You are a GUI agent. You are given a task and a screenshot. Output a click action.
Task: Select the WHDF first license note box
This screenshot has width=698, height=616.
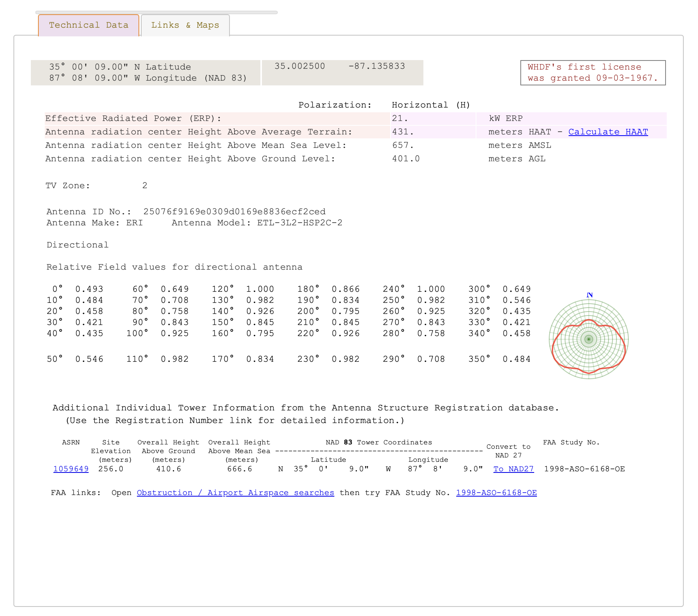[x=593, y=73]
